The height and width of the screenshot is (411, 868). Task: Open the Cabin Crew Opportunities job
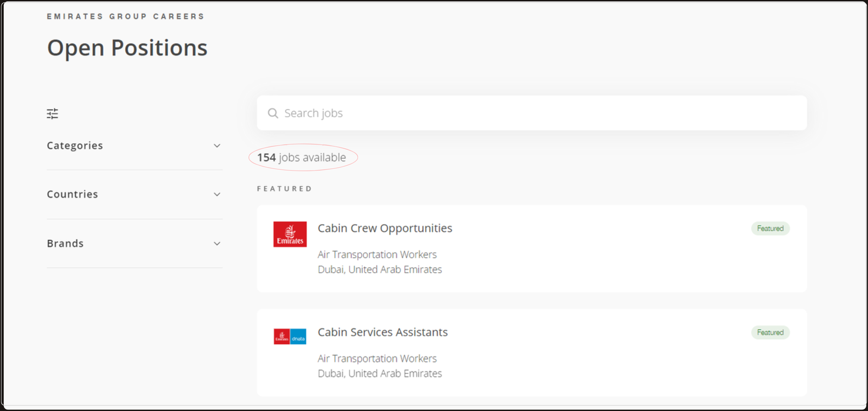click(x=385, y=228)
